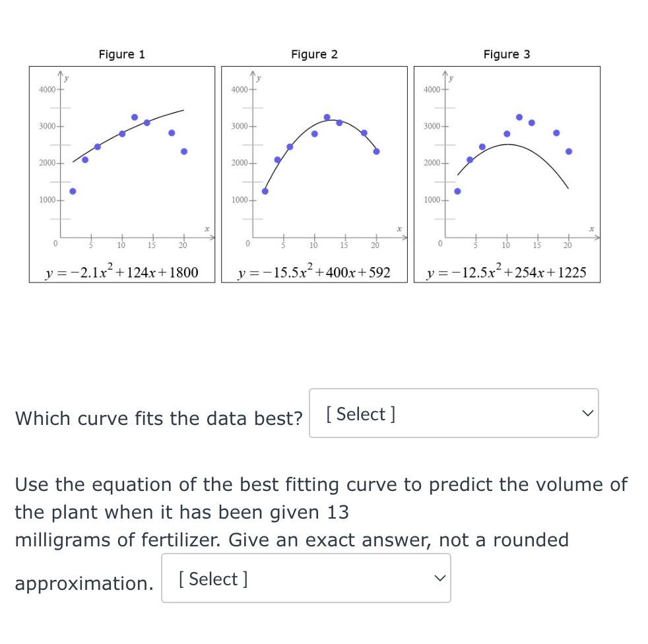Click the chevron on the approximation dropdown
The height and width of the screenshot is (644, 648).
[x=440, y=578]
